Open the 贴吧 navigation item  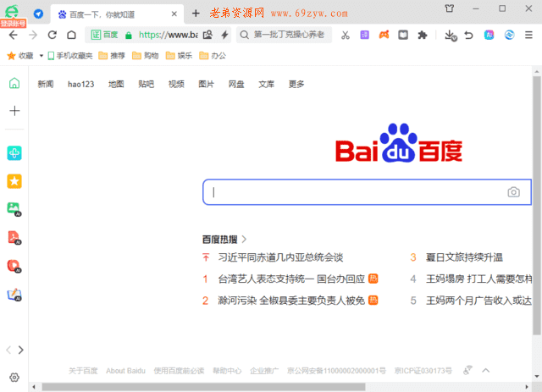[146, 84]
